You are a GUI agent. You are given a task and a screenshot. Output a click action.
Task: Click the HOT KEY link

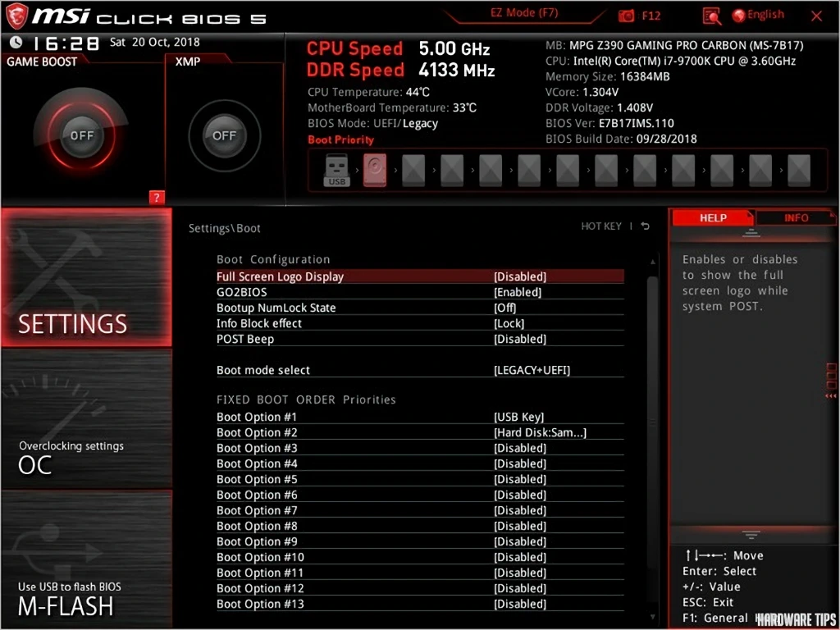pyautogui.click(x=601, y=226)
